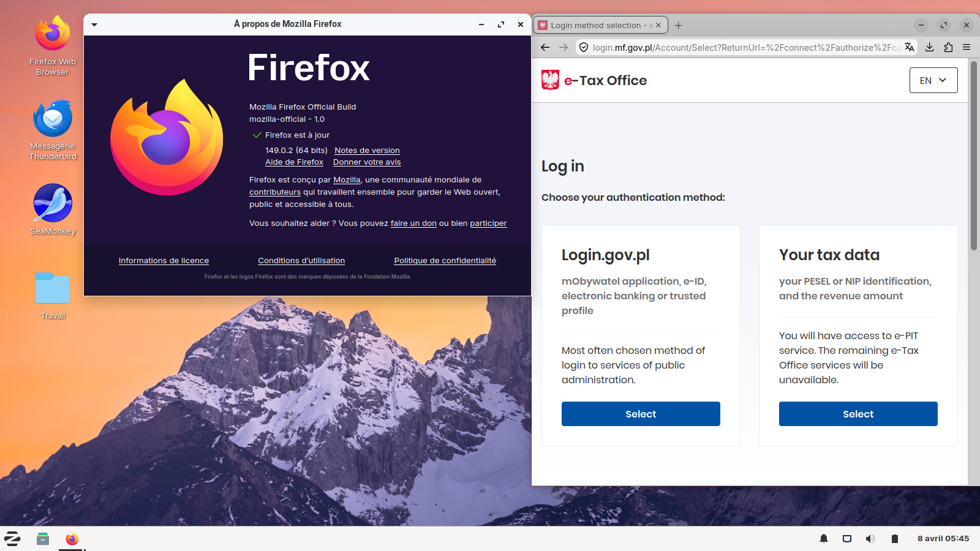Click the battery icon in system tray
The width and height of the screenshot is (980, 551).
click(894, 539)
